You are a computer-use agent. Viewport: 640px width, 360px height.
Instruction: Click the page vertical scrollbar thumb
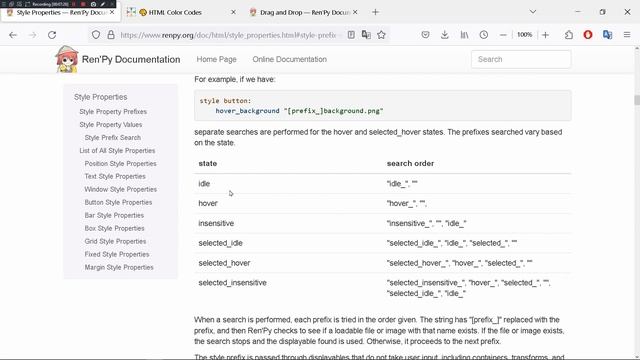(637, 100)
